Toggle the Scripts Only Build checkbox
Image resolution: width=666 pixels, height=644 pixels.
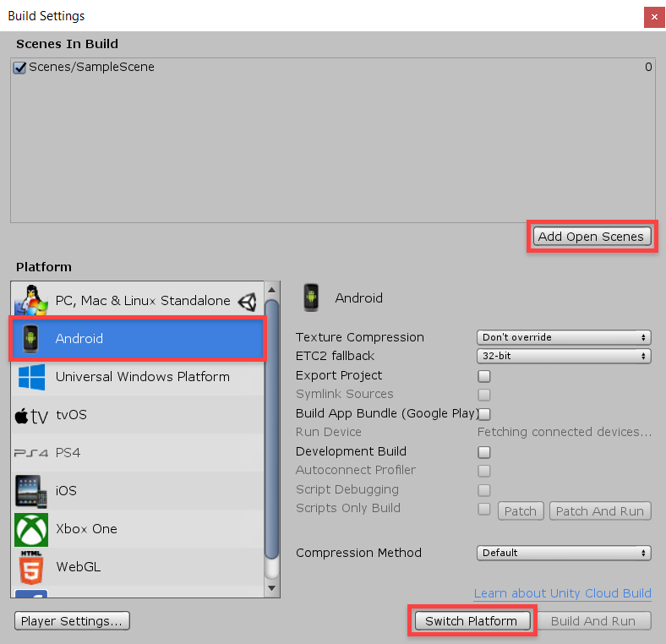click(483, 509)
